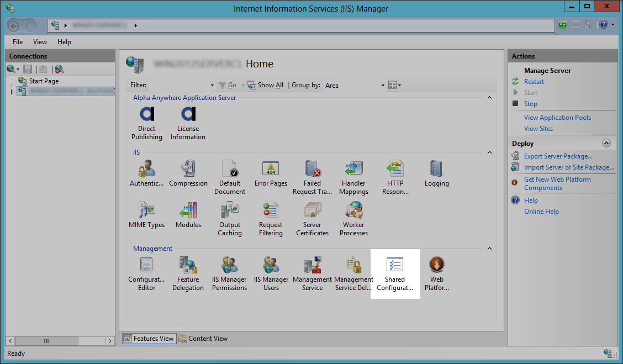Viewport: 623px width, 364px height.
Task: Click the Back navigation arrow
Action: [13, 26]
